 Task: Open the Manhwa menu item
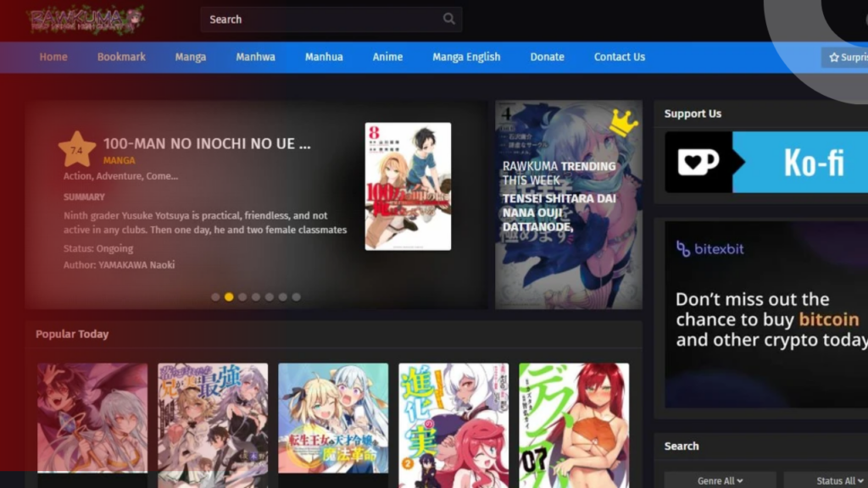(x=255, y=57)
